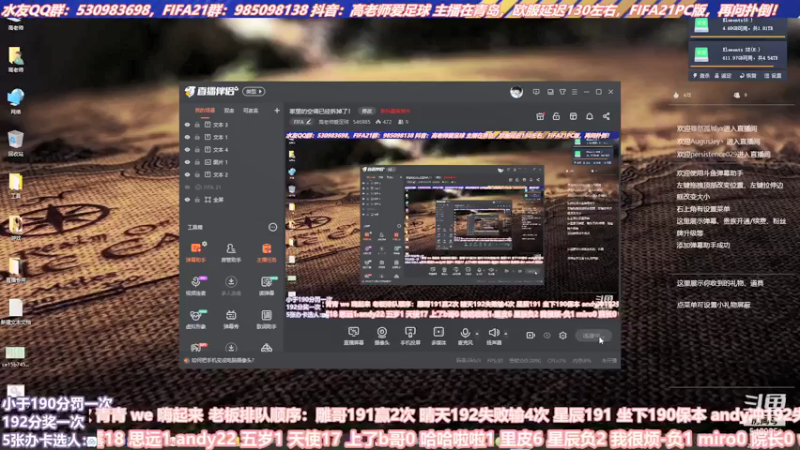This screenshot has width=800, height=450.
Task: Select the active red scene tab
Action: 205,110
